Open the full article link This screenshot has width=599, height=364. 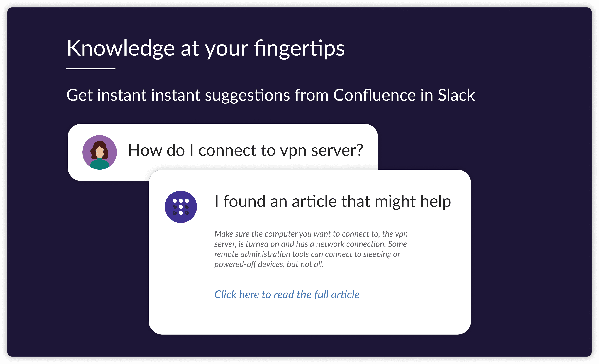tap(287, 295)
